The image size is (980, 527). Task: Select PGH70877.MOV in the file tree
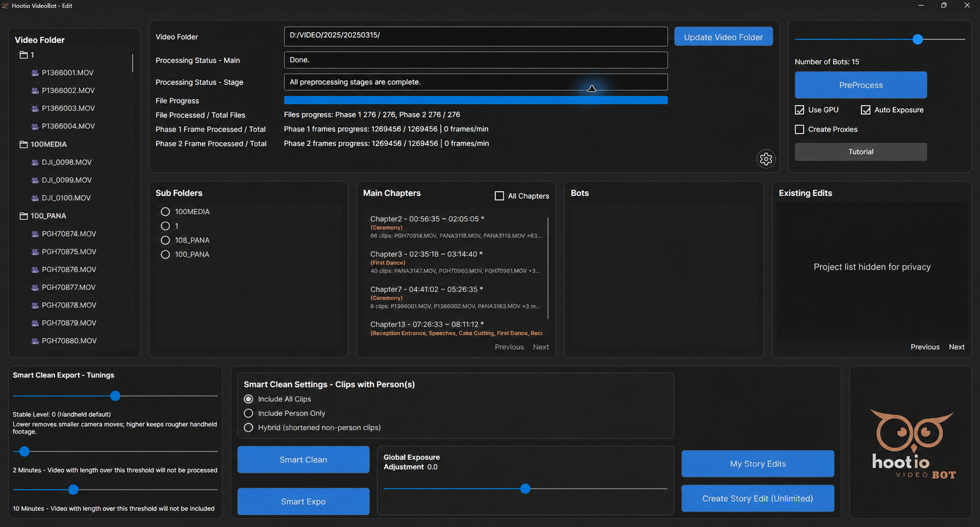[x=68, y=287]
